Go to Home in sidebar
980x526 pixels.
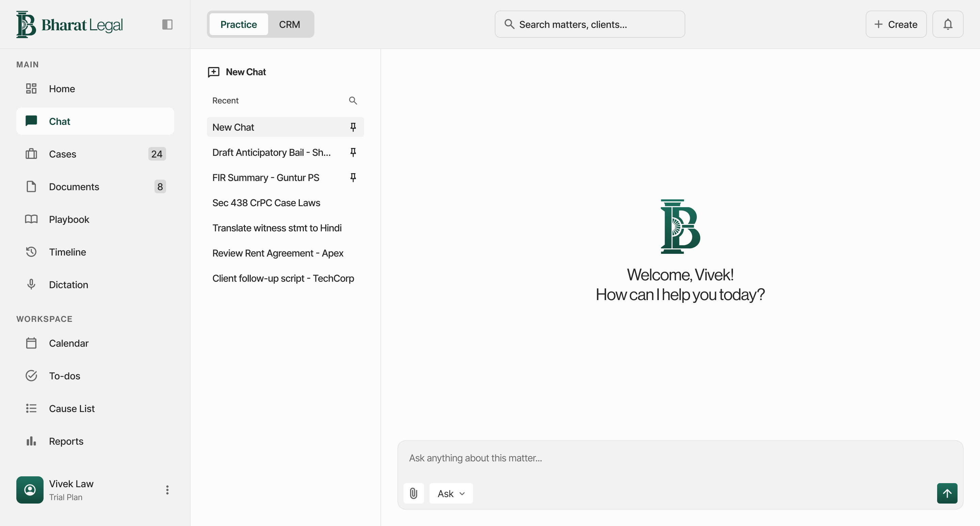[95, 88]
